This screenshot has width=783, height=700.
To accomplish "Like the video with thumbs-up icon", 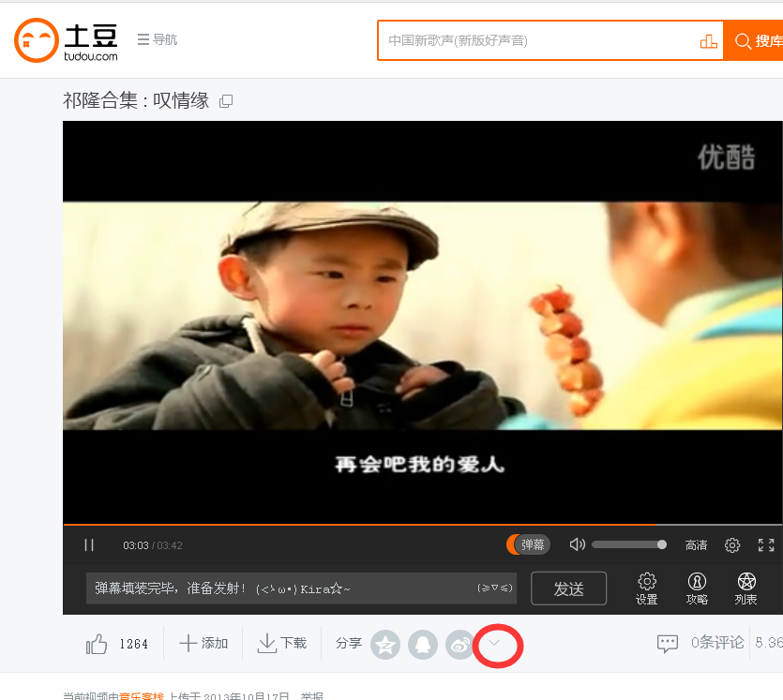I will [97, 644].
